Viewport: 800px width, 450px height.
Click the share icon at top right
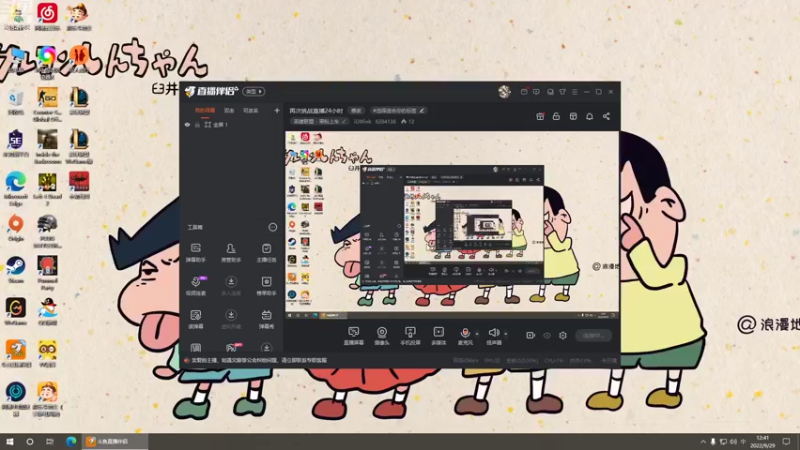[x=606, y=116]
